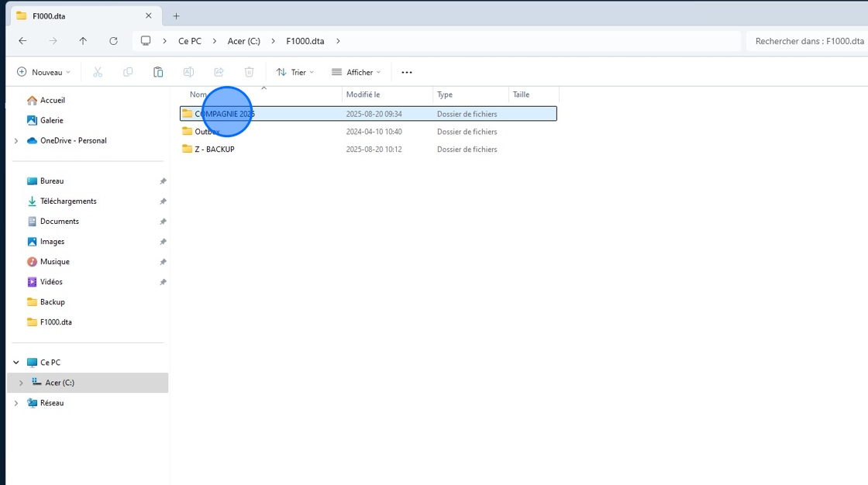Click the Paste clipboard icon
Viewport: 868px width, 485px height.
158,72
